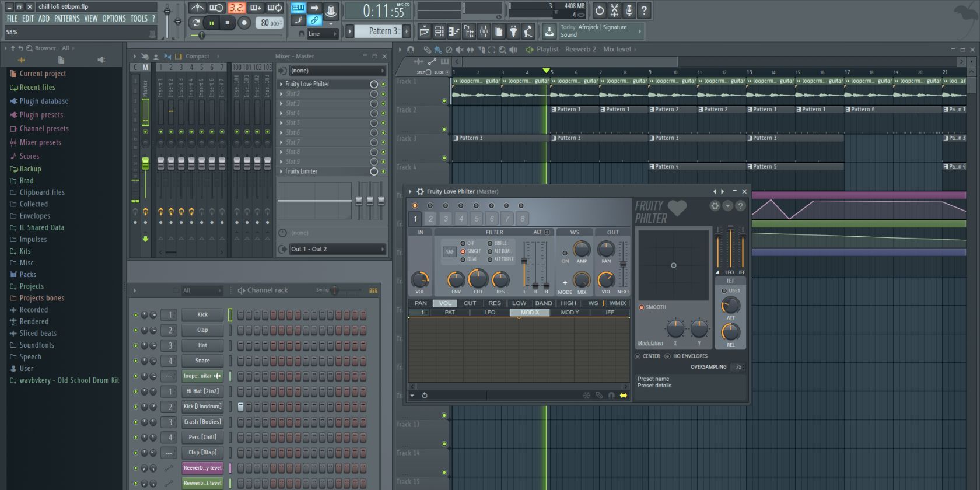Open the FILE menu

tap(12, 19)
